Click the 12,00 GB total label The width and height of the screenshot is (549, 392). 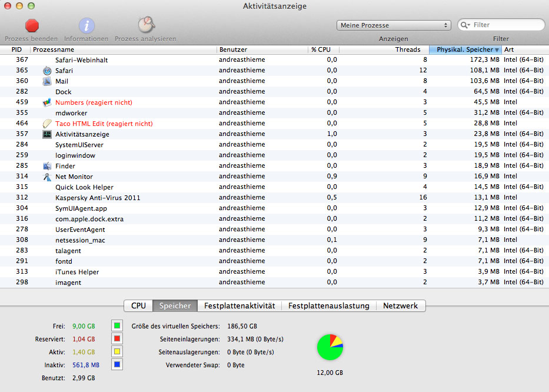(x=330, y=373)
